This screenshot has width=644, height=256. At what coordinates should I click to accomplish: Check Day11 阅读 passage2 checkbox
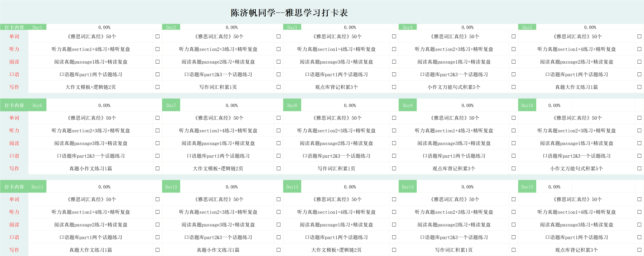pyautogui.click(x=158, y=225)
